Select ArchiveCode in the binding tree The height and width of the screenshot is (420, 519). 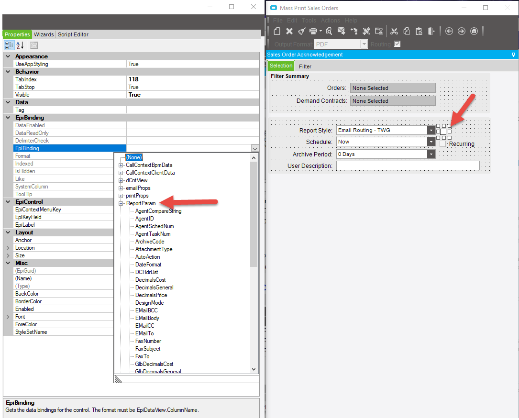click(x=150, y=242)
